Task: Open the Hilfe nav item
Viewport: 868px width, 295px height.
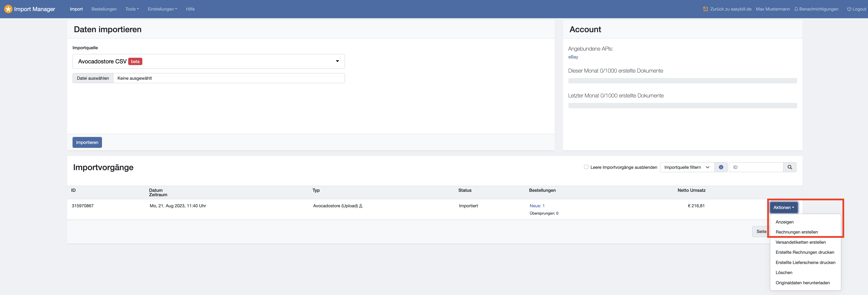Action: point(190,9)
